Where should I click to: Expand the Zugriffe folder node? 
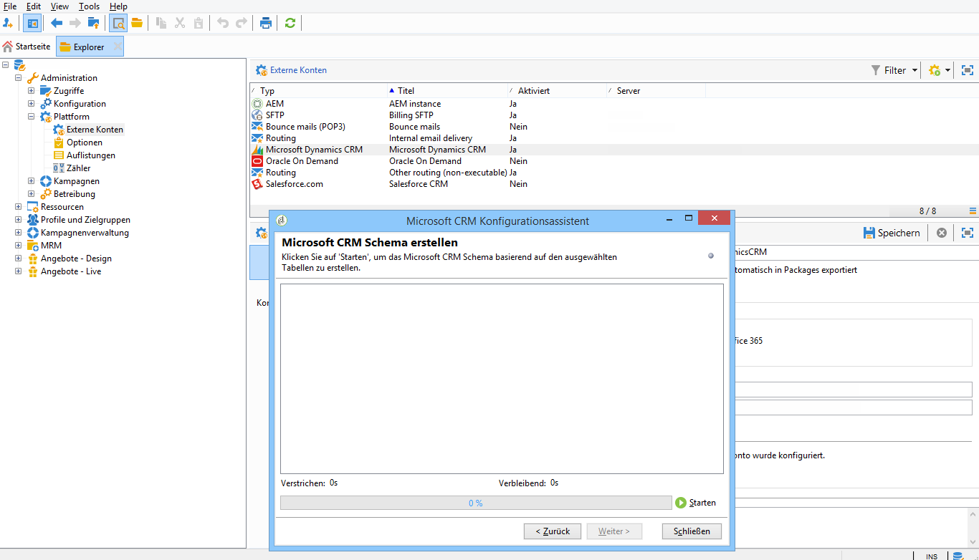32,91
